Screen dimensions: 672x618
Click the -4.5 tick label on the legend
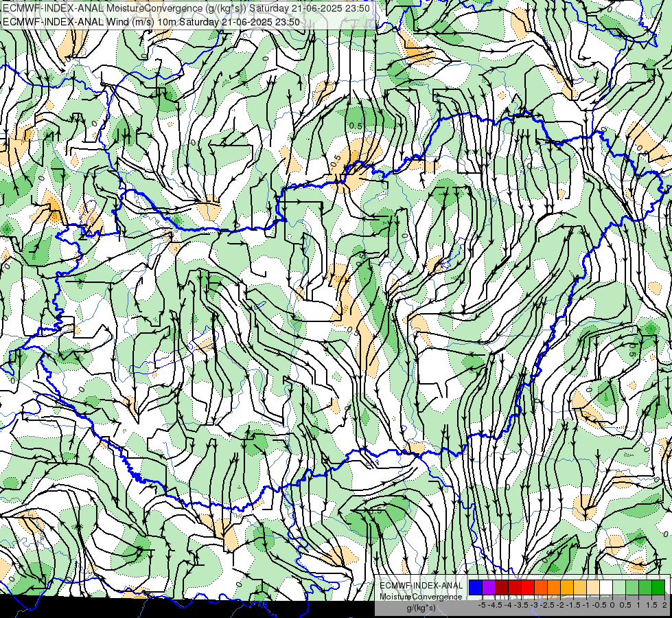tap(495, 605)
